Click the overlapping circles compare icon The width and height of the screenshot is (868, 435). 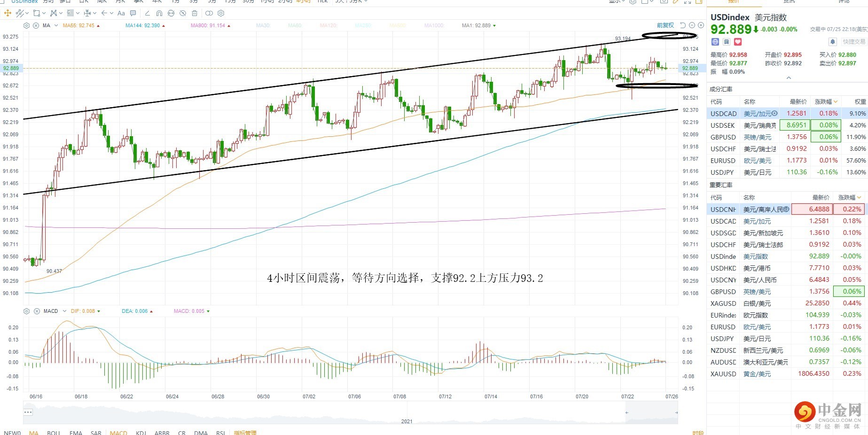[x=209, y=13]
